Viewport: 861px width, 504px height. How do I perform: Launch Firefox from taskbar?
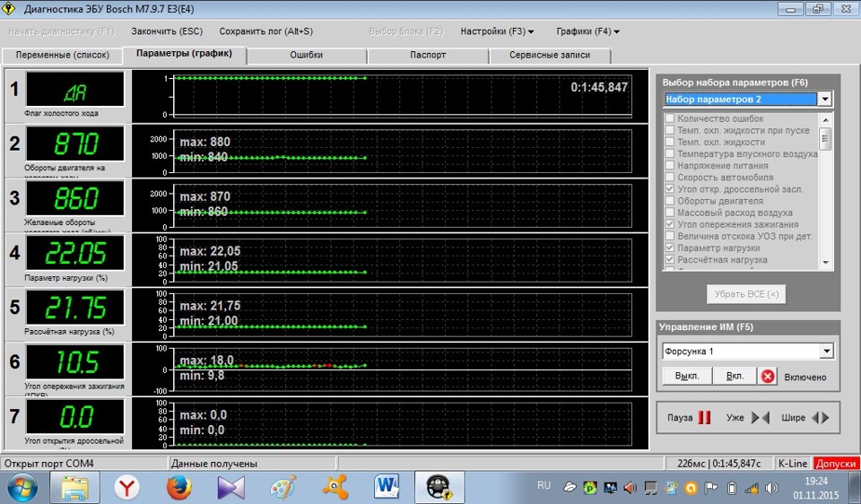pos(179,488)
